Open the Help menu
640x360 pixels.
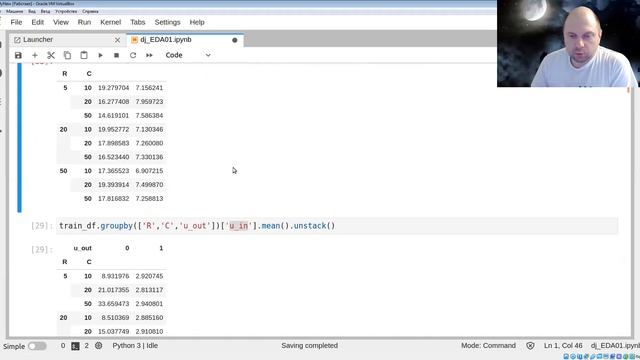tap(197, 22)
